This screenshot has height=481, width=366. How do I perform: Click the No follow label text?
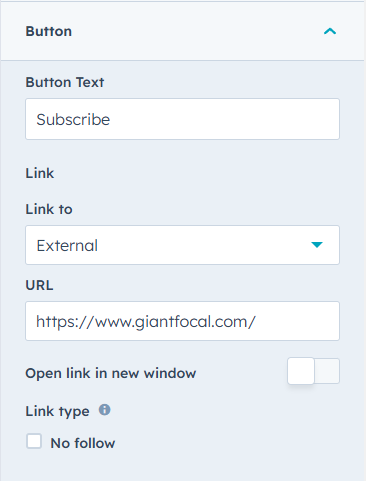click(83, 443)
